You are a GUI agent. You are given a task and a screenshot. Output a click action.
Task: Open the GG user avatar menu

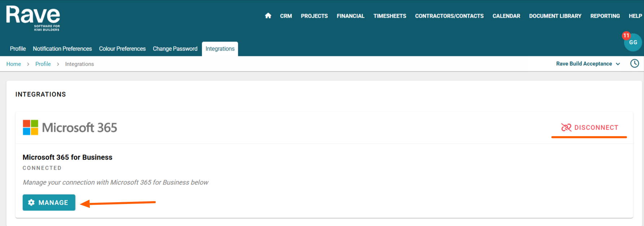click(x=633, y=42)
